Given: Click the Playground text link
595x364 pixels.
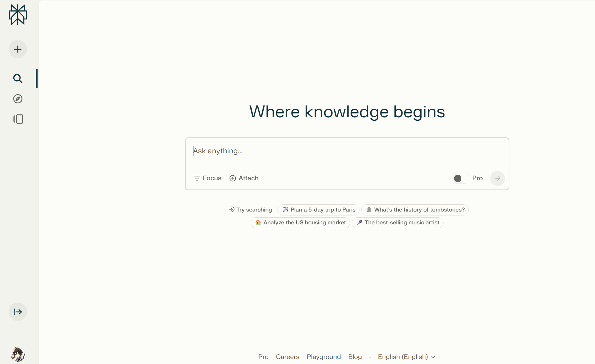Looking at the screenshot, I should 324,357.
